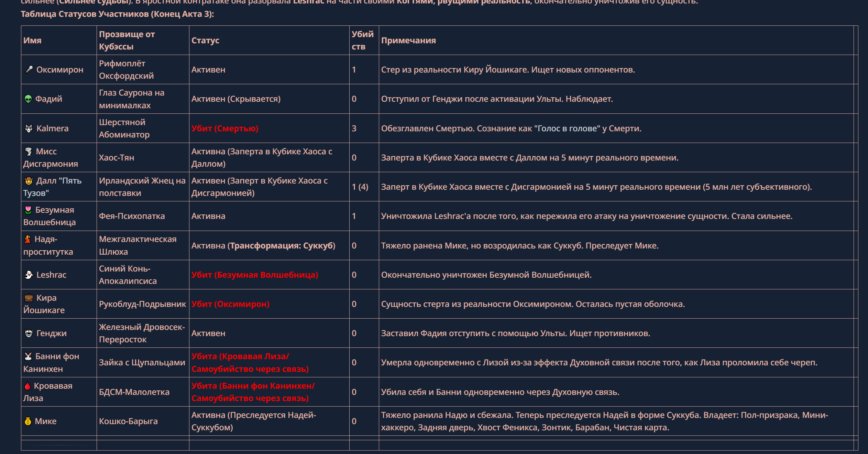Select nickname 'Синий Конь-Апокалипсиса'
The height and width of the screenshot is (454, 868).
click(128, 275)
